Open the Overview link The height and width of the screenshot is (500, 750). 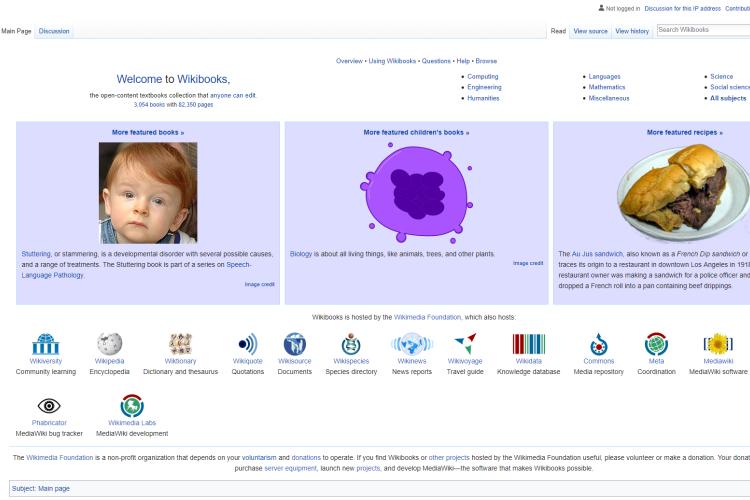click(349, 61)
